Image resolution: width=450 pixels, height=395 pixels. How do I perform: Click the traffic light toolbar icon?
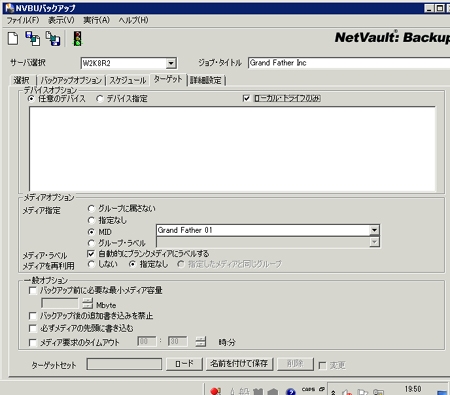78,38
